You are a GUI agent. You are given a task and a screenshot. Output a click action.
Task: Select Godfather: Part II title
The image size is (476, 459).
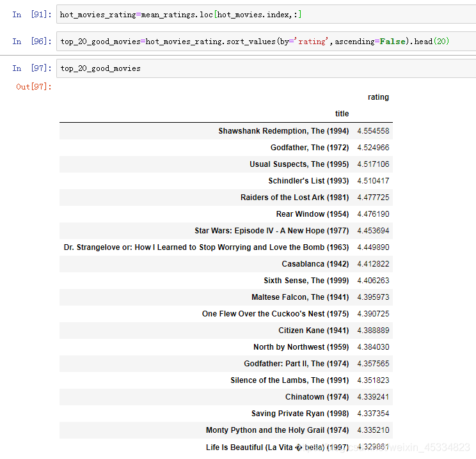click(296, 364)
